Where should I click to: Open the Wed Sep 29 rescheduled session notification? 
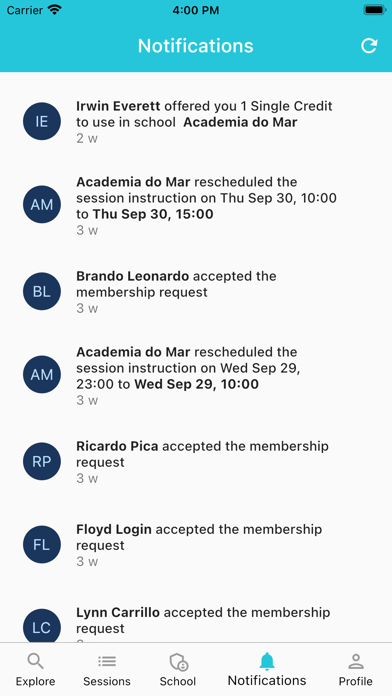click(x=196, y=376)
